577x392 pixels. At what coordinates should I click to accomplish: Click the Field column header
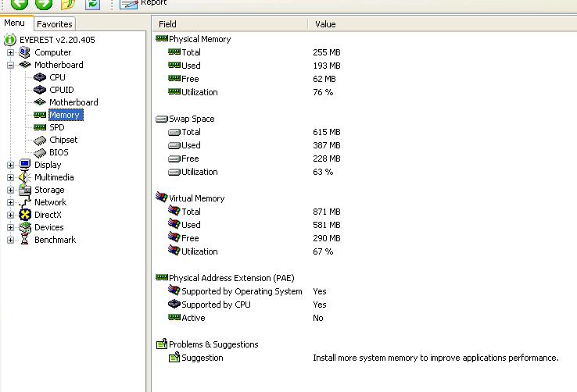pyautogui.click(x=167, y=24)
